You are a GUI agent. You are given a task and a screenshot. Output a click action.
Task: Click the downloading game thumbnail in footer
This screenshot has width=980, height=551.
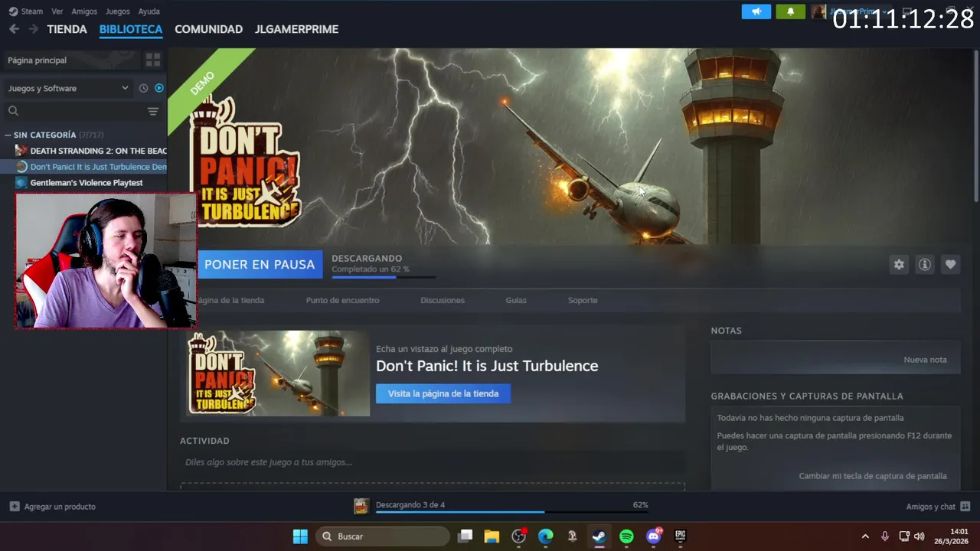tap(361, 506)
